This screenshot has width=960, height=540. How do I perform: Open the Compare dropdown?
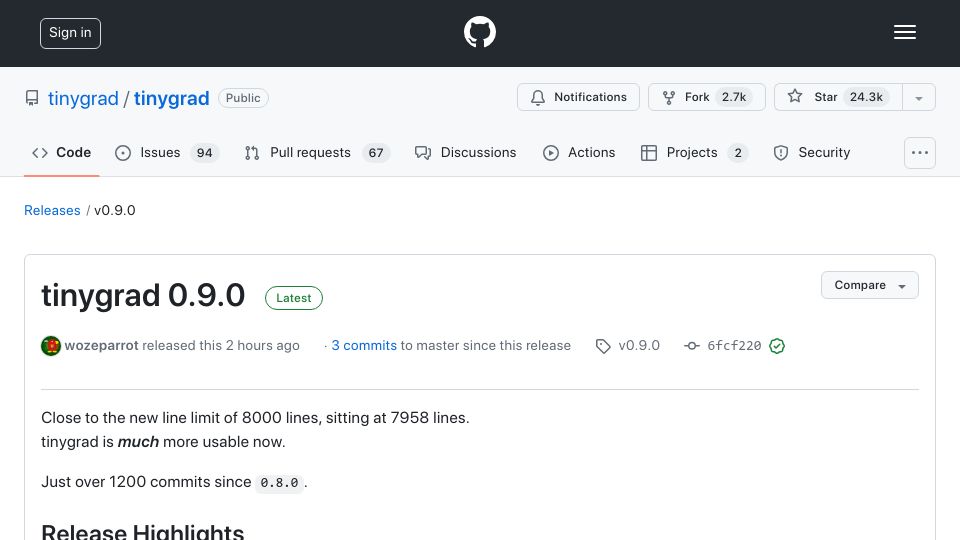tap(869, 285)
